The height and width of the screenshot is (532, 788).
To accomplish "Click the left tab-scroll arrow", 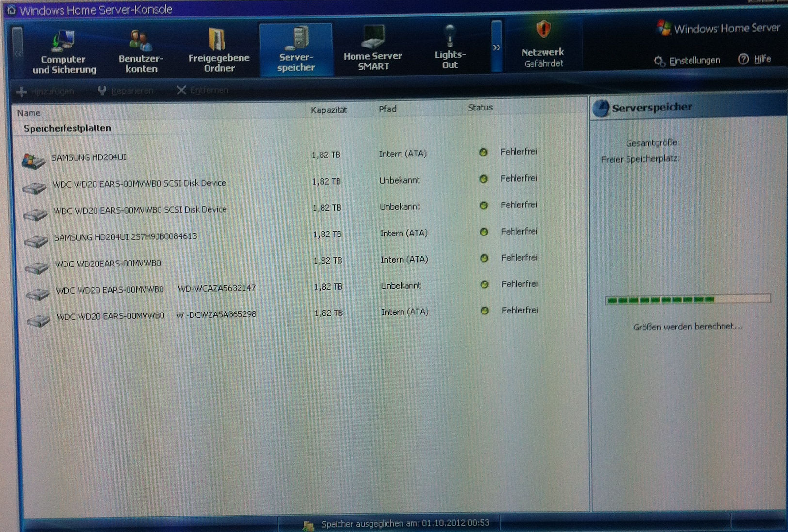I will point(17,52).
